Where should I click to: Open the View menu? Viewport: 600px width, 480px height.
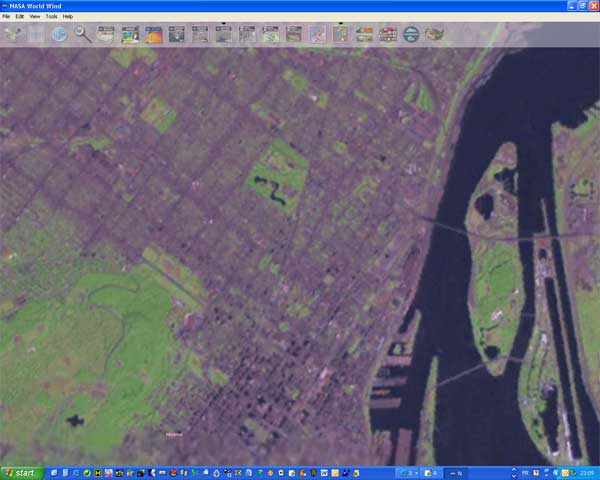[35, 17]
